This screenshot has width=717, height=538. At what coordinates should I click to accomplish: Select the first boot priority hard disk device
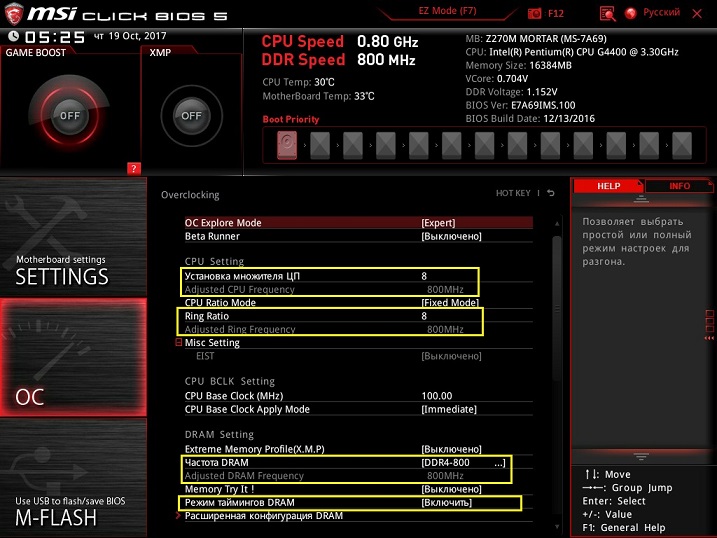click(x=287, y=145)
